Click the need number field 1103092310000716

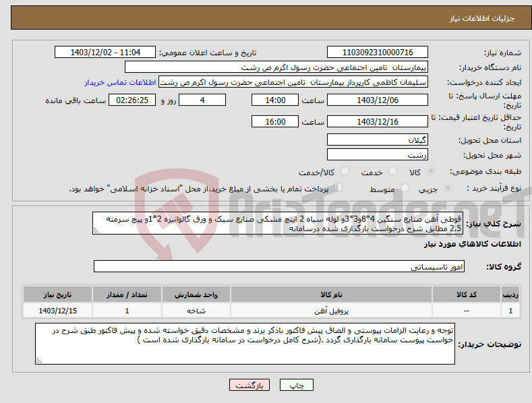pos(378,53)
